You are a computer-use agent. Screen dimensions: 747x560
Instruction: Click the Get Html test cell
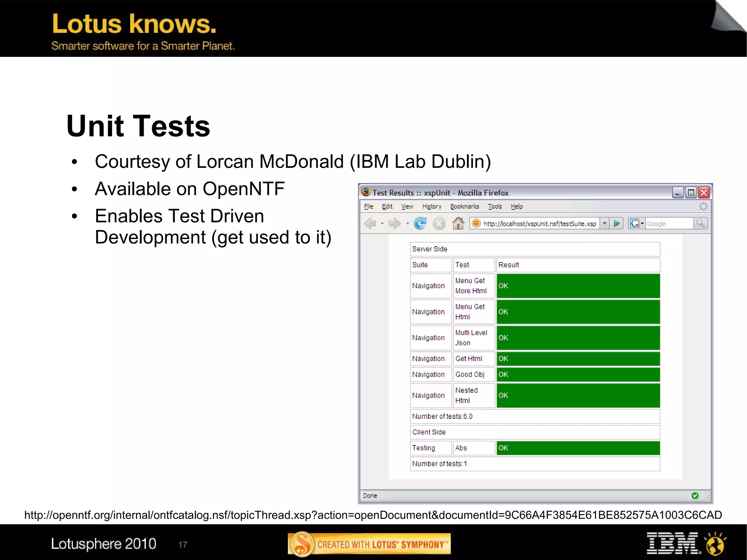(474, 359)
